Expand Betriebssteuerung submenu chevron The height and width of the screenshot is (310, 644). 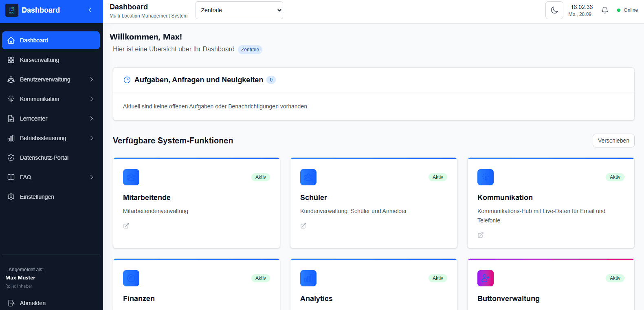pos(92,138)
